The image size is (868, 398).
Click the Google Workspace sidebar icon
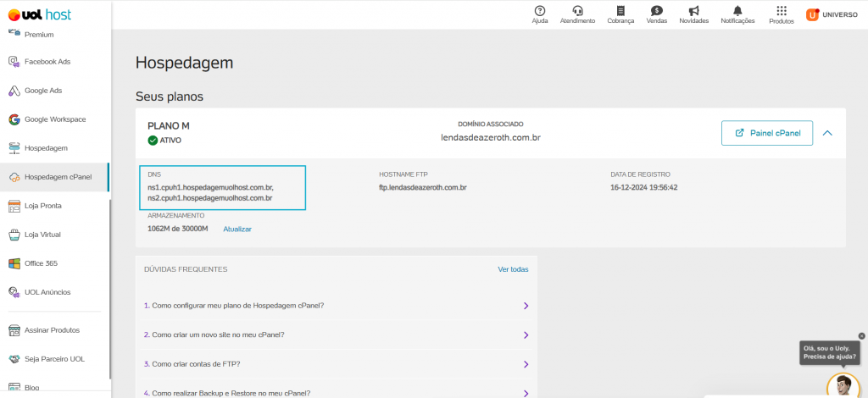(14, 119)
